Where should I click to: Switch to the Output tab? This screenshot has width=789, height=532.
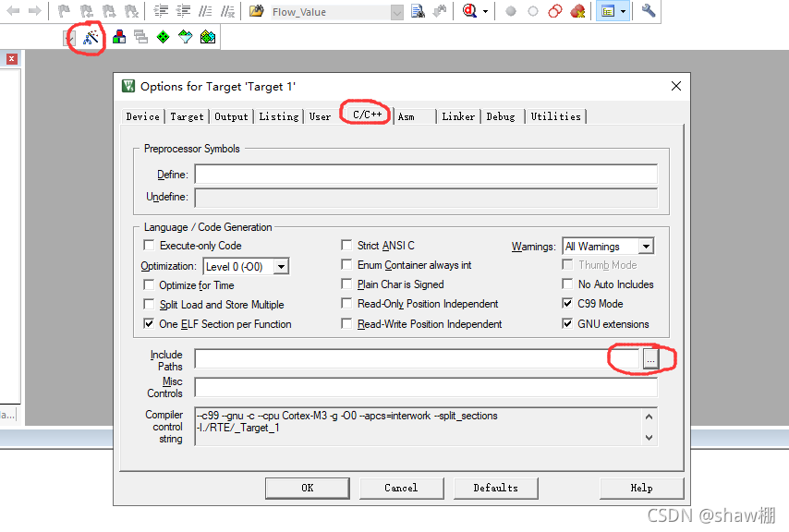[x=231, y=116]
